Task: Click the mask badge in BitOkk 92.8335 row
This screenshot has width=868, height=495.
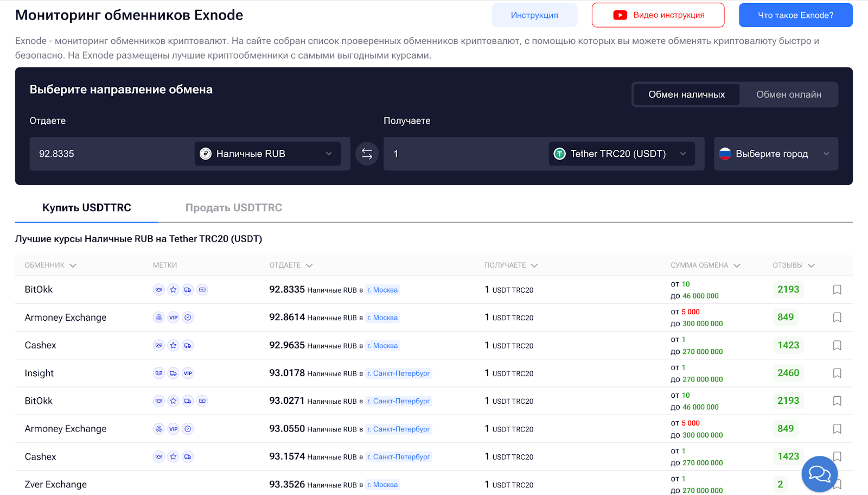Action: tap(159, 290)
